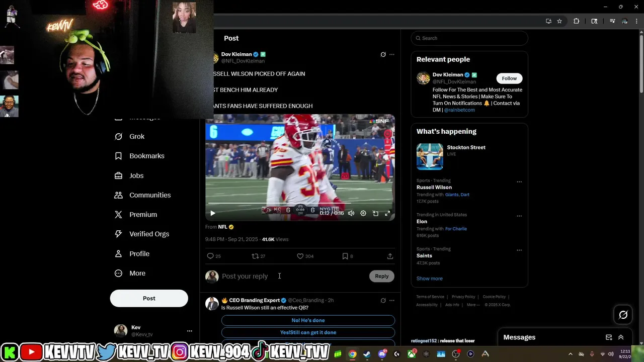The width and height of the screenshot is (644, 362).
Task: Open the Premium page
Action: coord(135,214)
